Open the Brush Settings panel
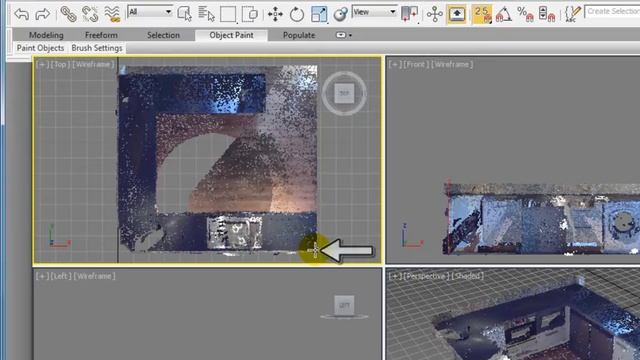Viewport: 640px width, 360px height. (x=97, y=48)
